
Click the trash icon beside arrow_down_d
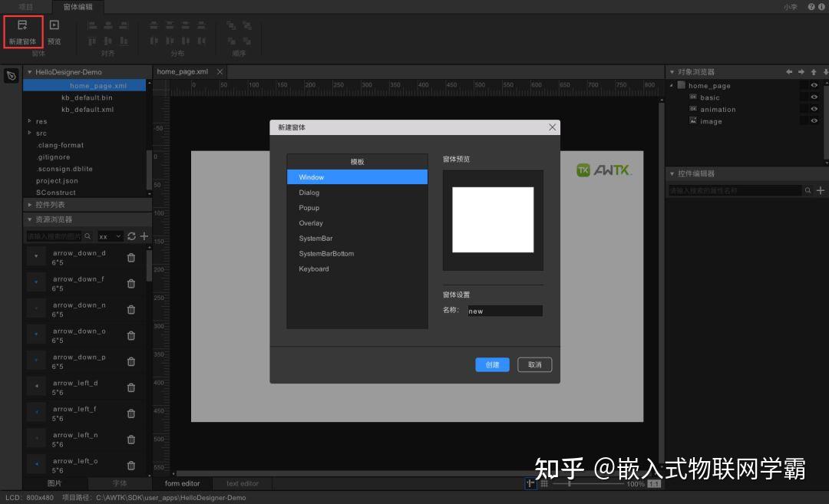[x=130, y=257]
